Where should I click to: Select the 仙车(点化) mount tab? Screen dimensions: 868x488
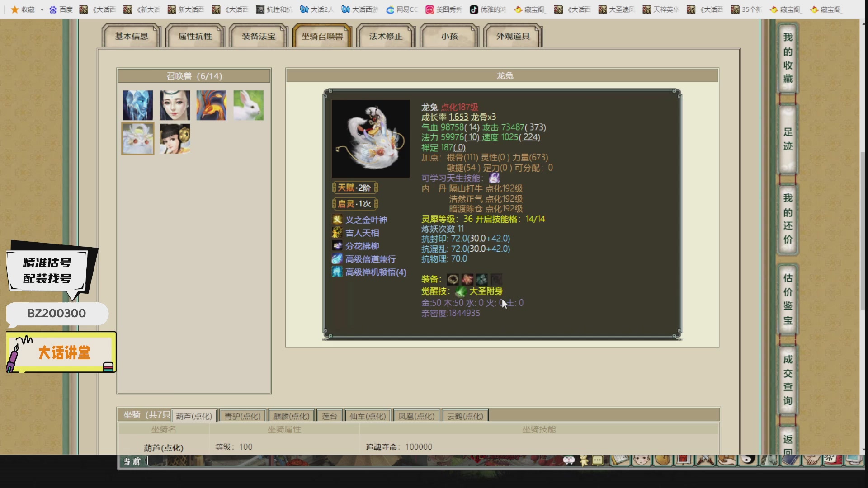point(368,416)
